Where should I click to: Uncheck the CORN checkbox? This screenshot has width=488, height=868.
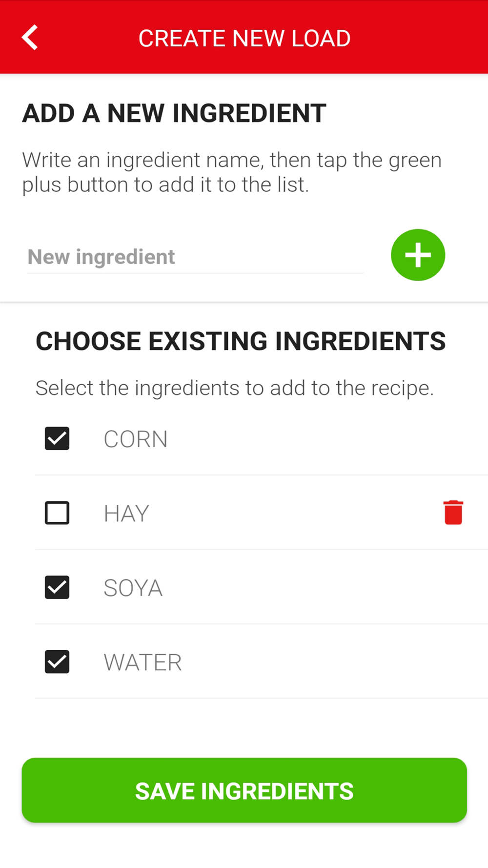coord(57,438)
